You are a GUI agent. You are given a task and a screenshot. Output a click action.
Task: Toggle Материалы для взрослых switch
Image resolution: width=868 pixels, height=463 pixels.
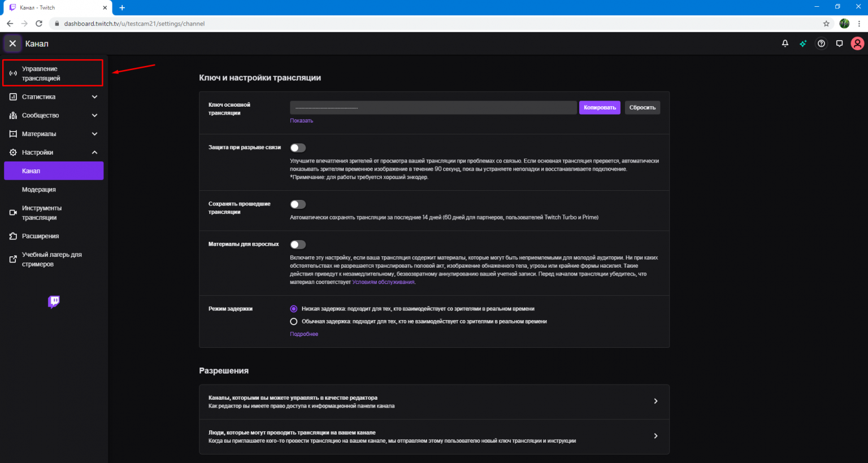pyautogui.click(x=298, y=244)
